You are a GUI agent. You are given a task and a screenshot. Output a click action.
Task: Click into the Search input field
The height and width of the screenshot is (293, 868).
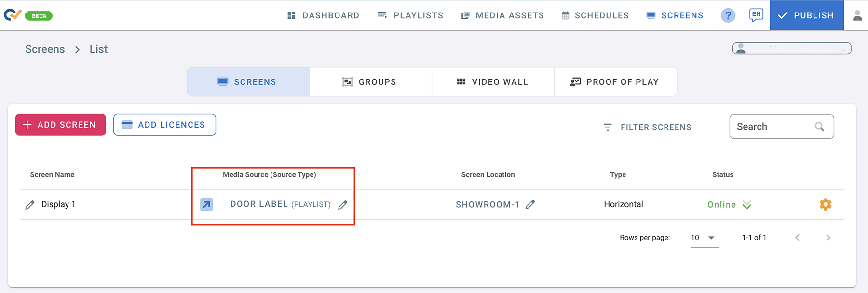772,127
